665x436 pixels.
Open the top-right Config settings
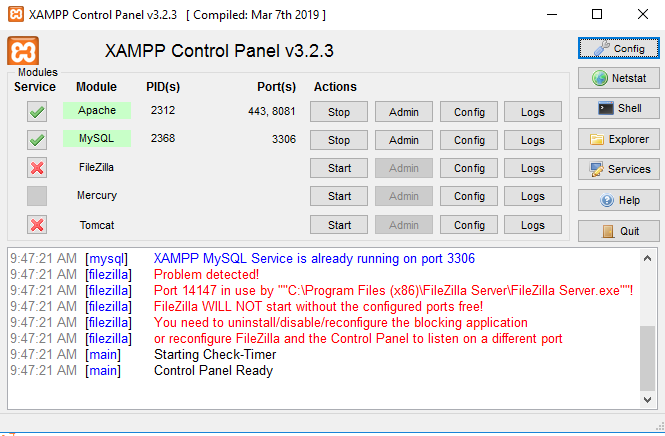[x=618, y=48]
